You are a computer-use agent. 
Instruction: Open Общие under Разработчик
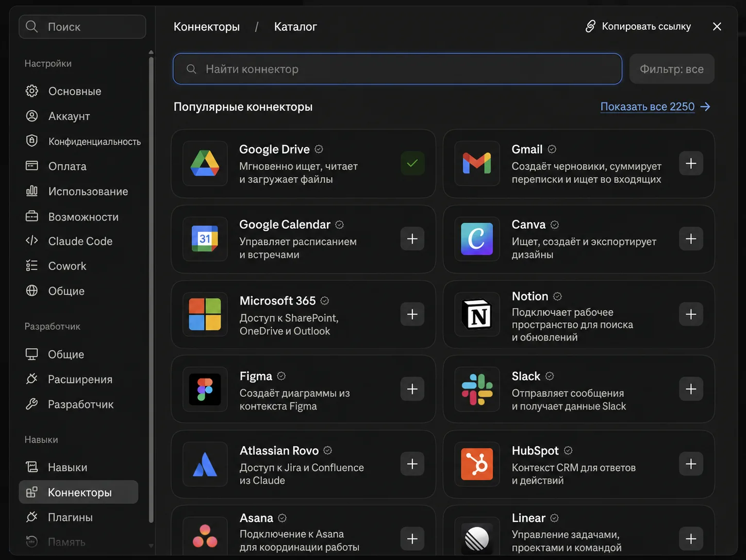[x=78, y=354]
